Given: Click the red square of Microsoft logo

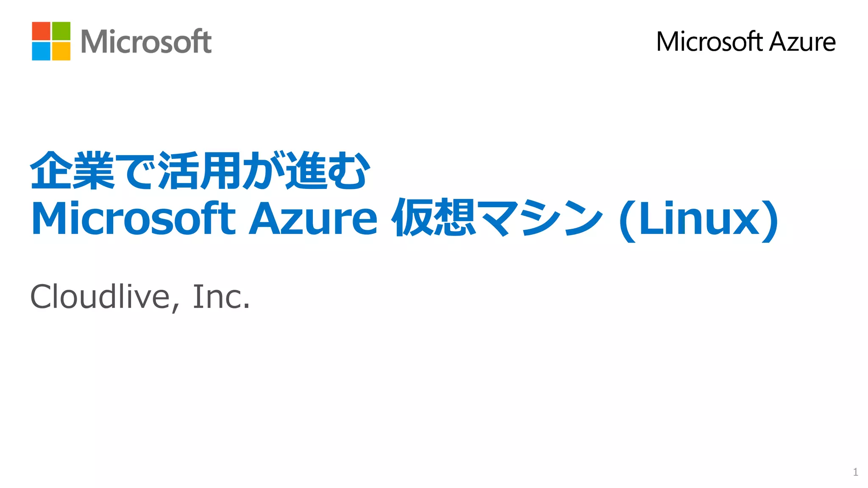Looking at the screenshot, I should tap(41, 31).
